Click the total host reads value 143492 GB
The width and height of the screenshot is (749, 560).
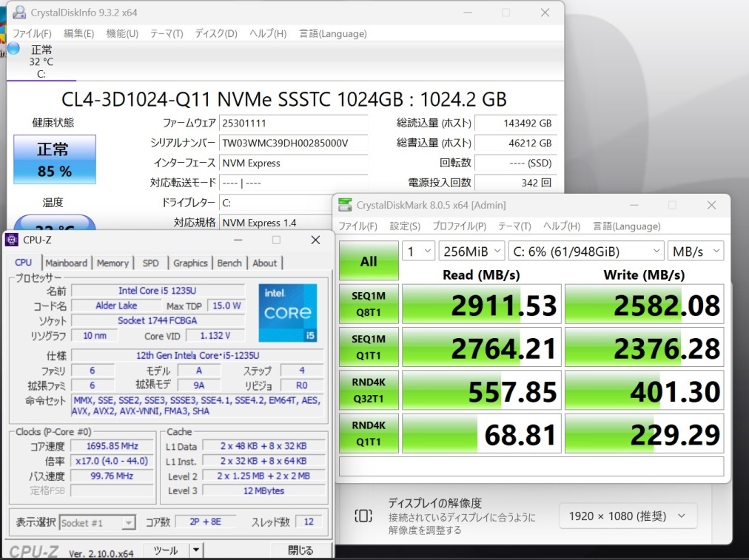pyautogui.click(x=515, y=124)
